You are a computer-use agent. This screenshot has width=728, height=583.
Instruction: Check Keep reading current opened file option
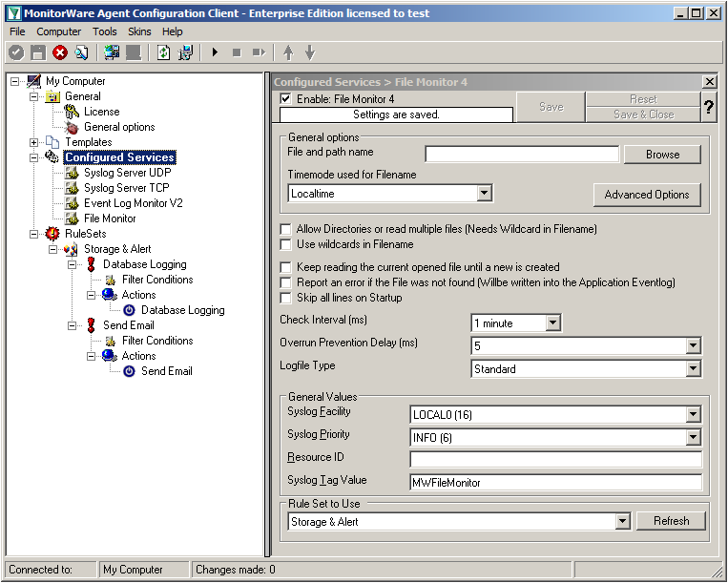click(286, 267)
